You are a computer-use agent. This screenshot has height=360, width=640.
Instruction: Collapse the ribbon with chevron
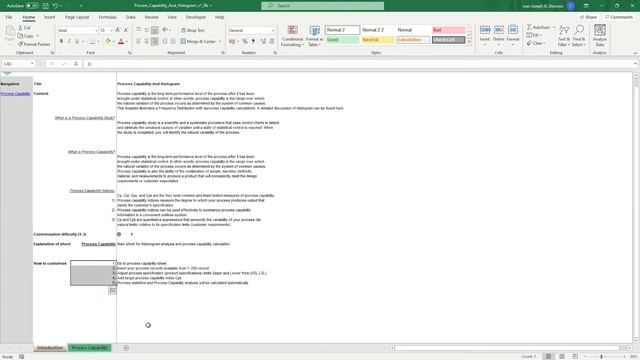[635, 53]
